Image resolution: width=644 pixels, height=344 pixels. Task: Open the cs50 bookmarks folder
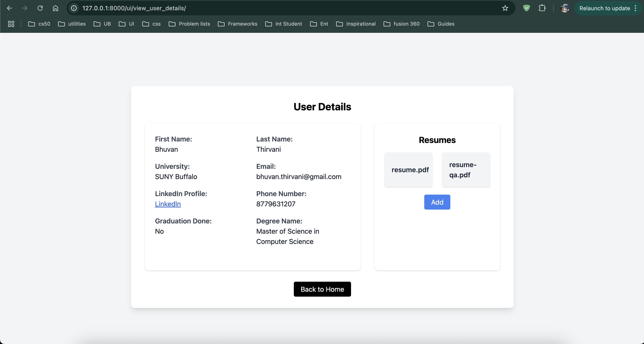point(39,24)
